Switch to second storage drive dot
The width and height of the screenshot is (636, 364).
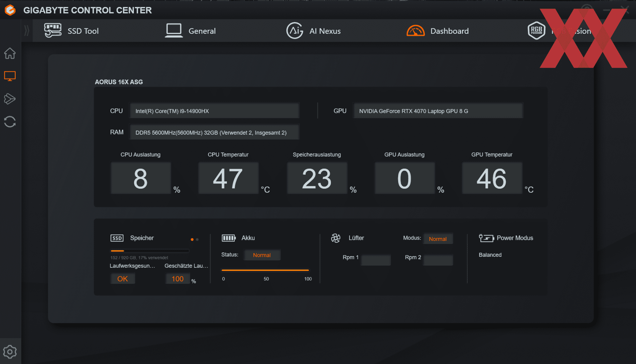click(x=197, y=239)
